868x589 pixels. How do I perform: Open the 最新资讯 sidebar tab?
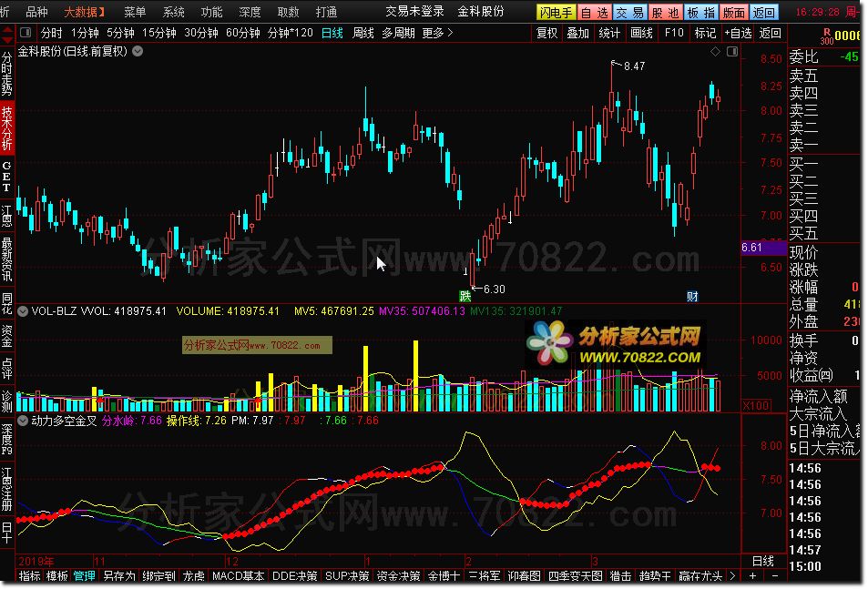tap(6, 259)
